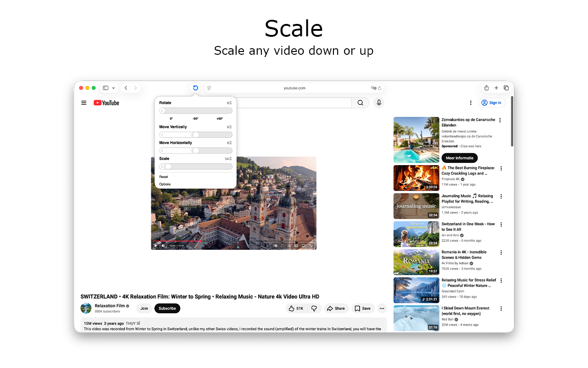
Task: Go forward with Safari forward arrow
Action: [136, 88]
